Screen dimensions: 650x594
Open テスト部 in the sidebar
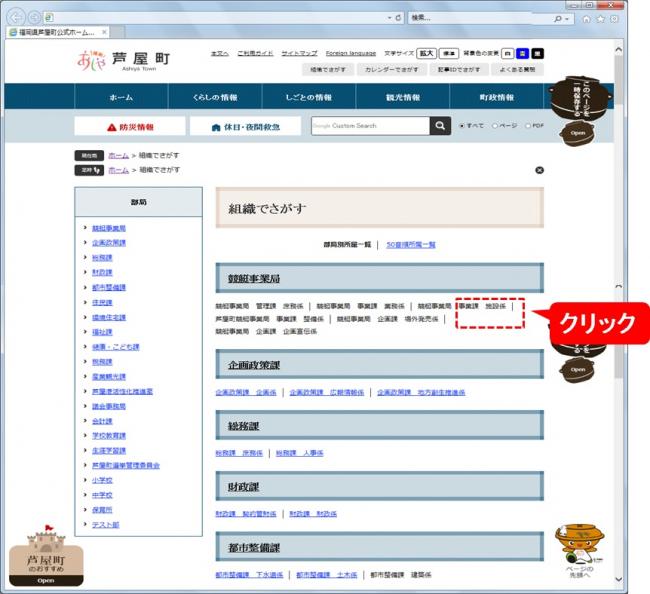[105, 525]
